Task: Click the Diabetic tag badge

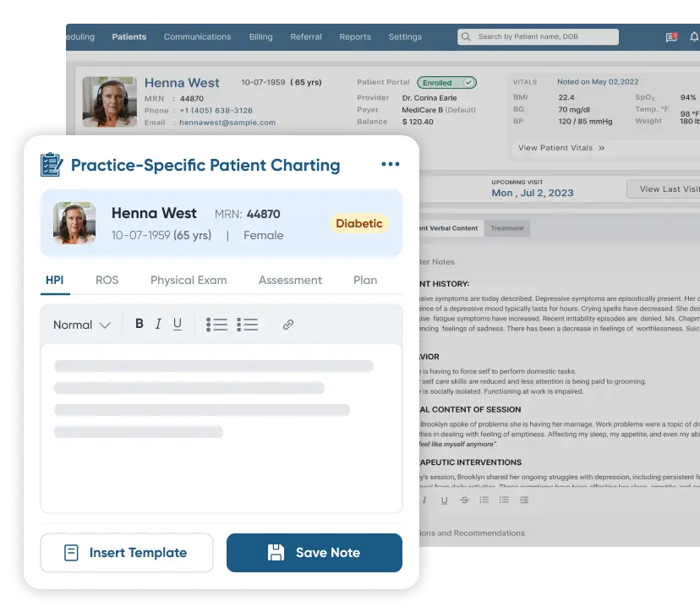Action: pyautogui.click(x=359, y=223)
